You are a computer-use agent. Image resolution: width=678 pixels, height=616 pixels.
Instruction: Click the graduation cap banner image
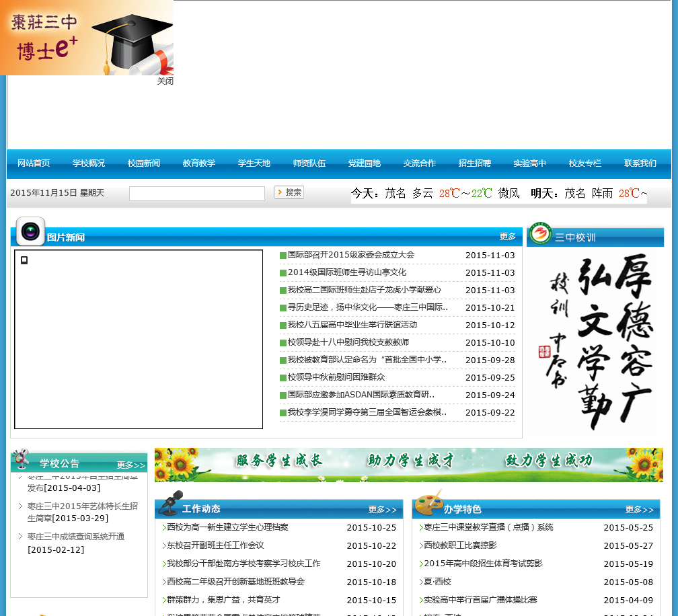point(87,38)
